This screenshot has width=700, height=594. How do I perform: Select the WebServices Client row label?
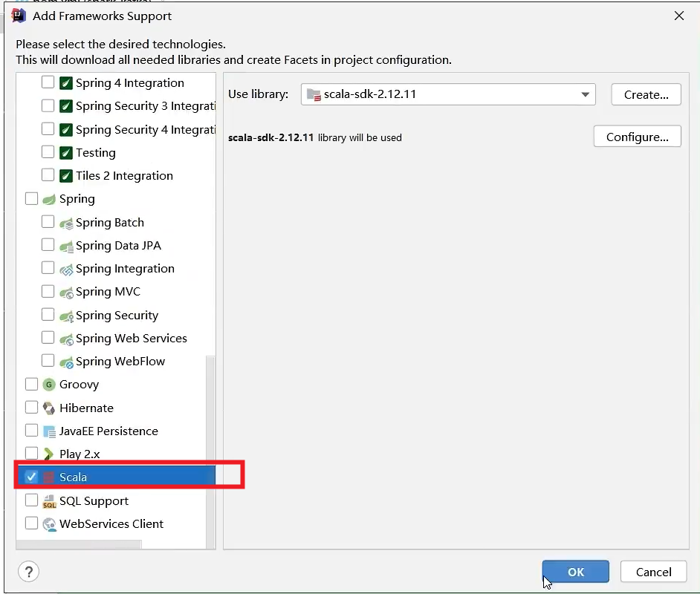(x=111, y=524)
